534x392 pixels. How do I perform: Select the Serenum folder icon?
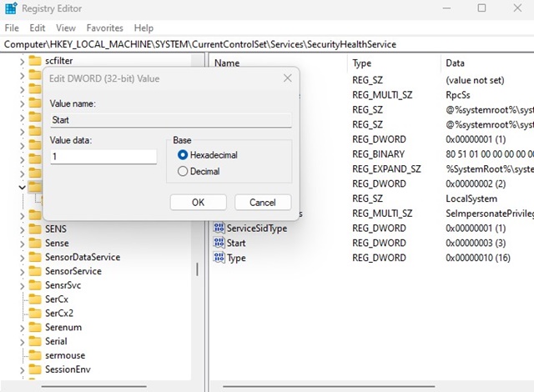(x=35, y=327)
